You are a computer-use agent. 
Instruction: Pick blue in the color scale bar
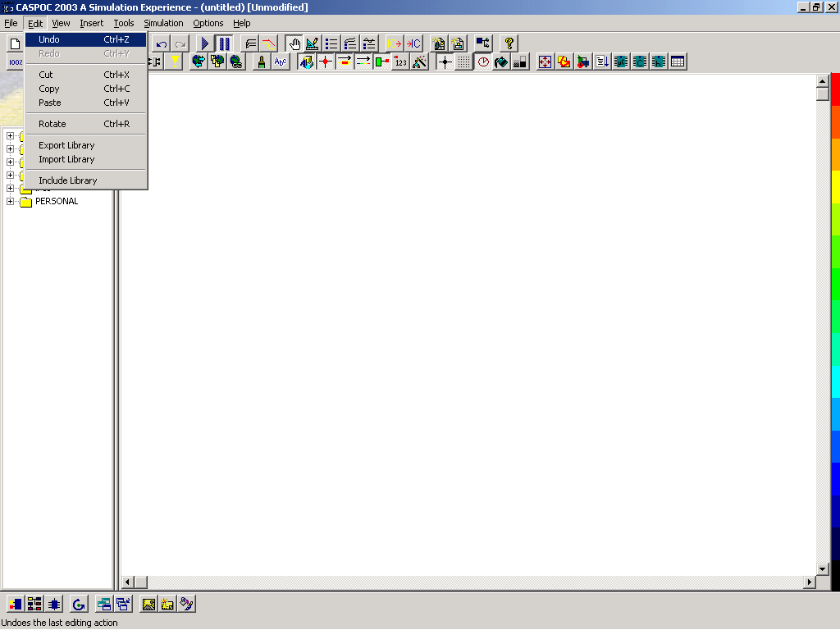835,479
